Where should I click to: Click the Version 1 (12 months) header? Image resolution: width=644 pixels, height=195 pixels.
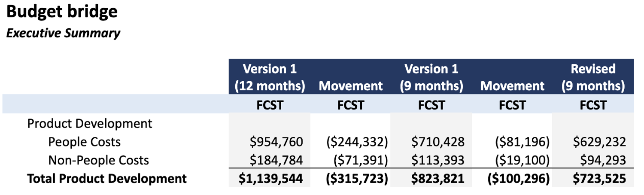pyautogui.click(x=270, y=77)
